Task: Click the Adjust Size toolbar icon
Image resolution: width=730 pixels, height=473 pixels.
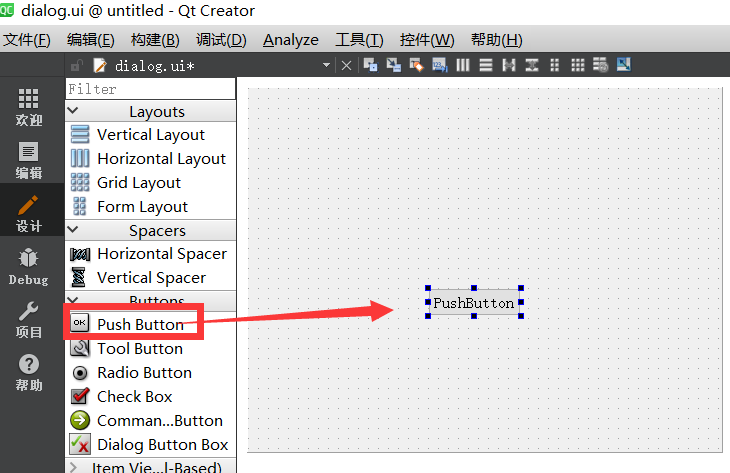Action: 624,65
